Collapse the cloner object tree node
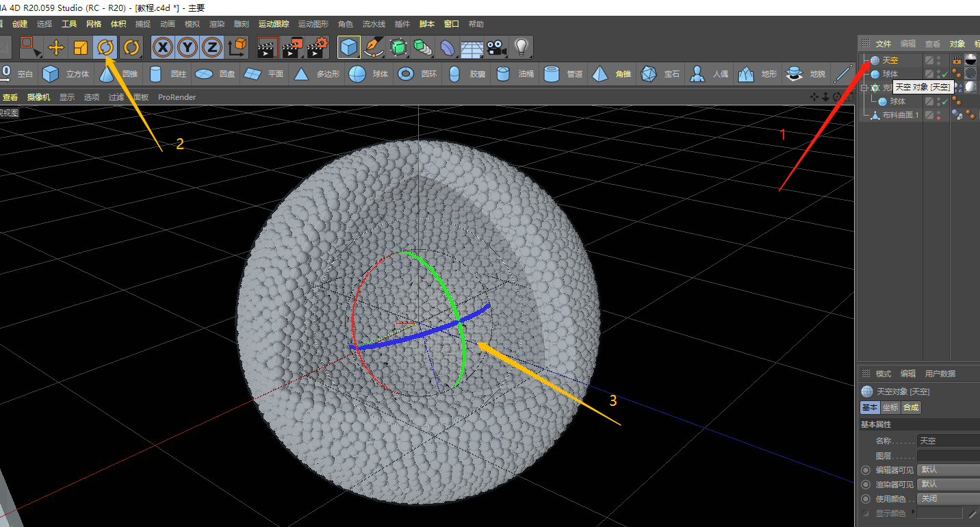This screenshot has height=527, width=980. point(864,88)
